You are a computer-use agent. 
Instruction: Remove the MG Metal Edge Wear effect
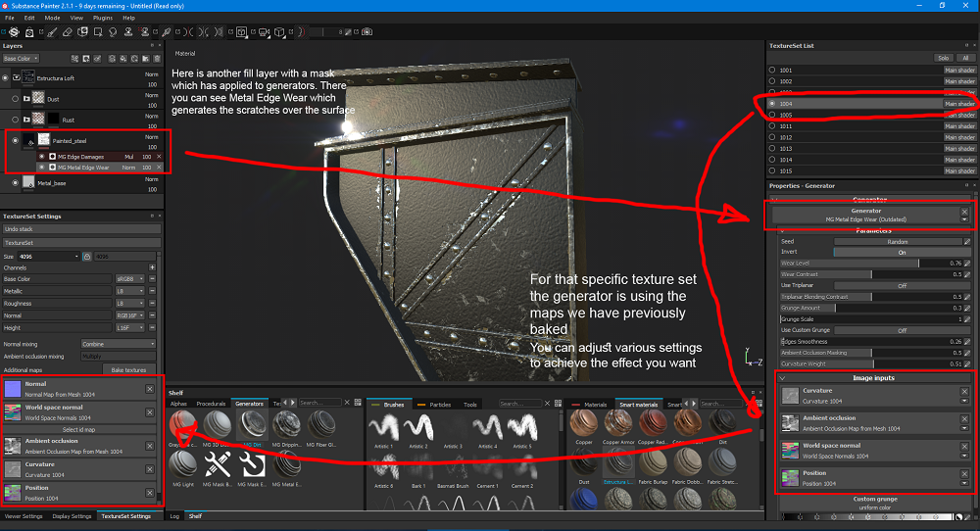pyautogui.click(x=159, y=168)
